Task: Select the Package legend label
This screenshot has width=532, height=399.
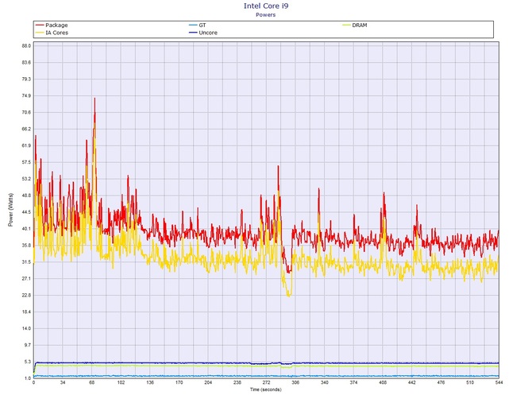Action: pos(56,25)
